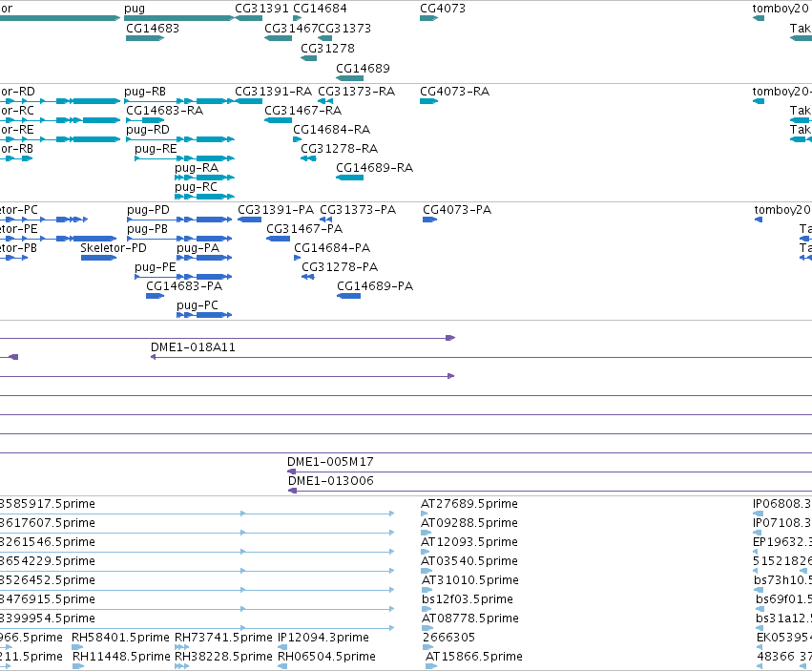
Task: Select the CG14684-RA transcript label
Action: (x=331, y=130)
